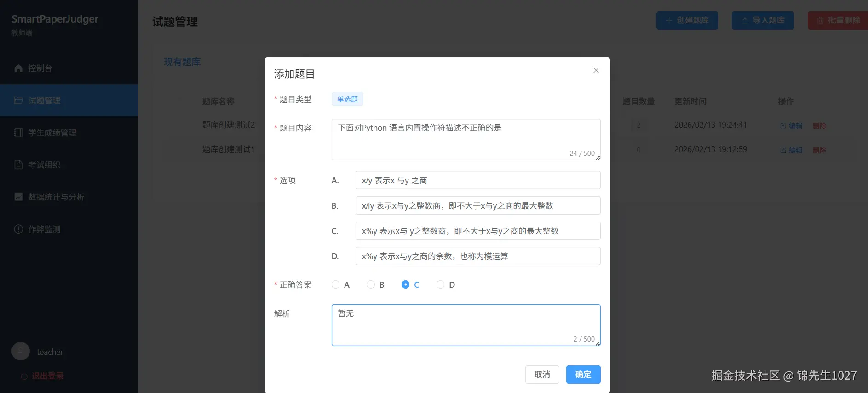Click the 编辑 pencil icon for 题库创建测试2

coord(783,125)
